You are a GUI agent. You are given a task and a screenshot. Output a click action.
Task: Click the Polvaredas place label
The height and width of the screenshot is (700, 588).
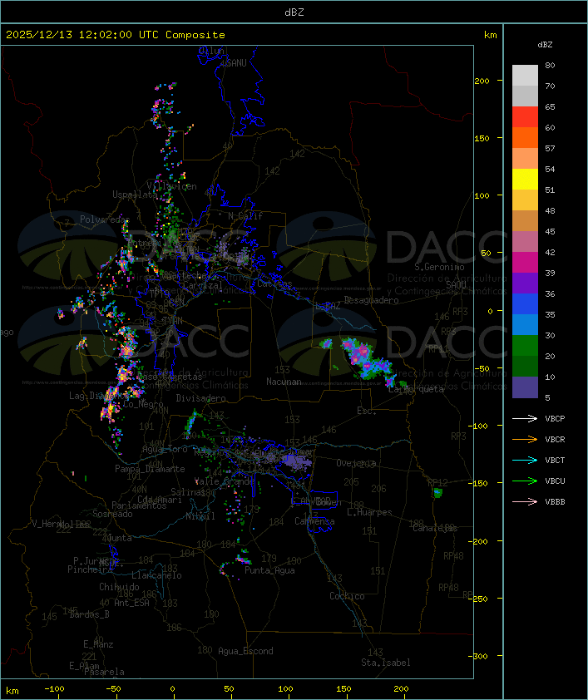pos(105,219)
